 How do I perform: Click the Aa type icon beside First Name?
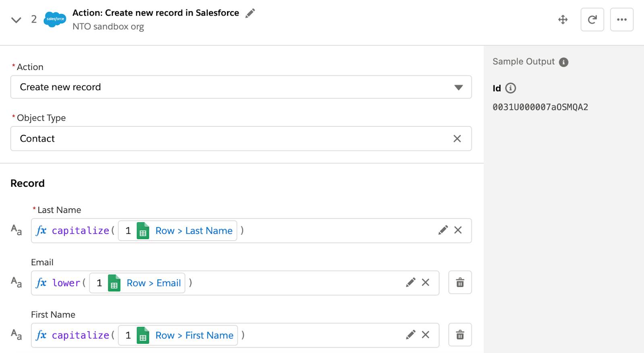[x=16, y=334]
